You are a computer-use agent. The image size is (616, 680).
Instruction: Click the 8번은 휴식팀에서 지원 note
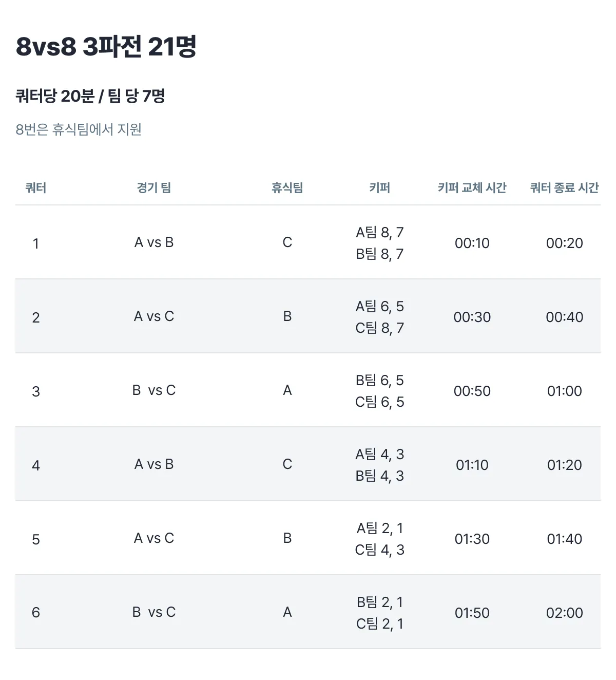click(79, 129)
